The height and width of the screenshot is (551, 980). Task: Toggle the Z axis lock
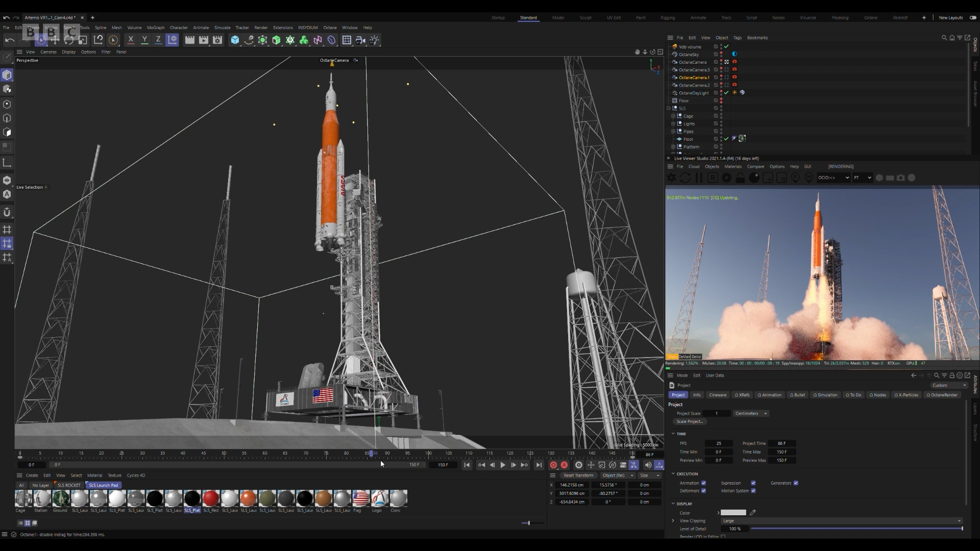tap(158, 40)
